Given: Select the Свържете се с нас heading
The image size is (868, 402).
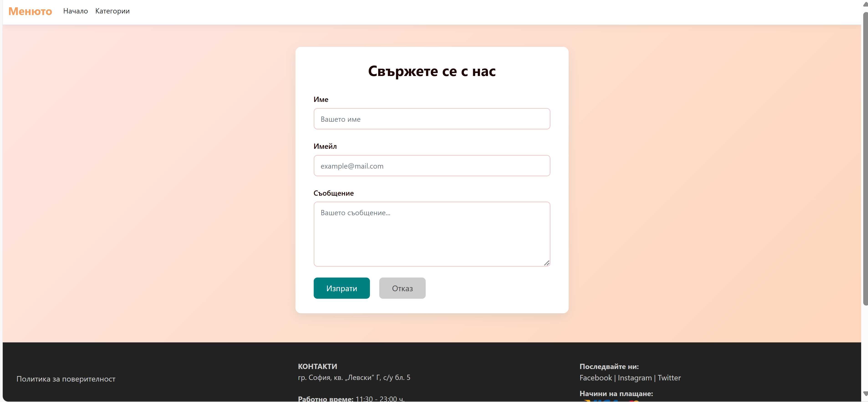Looking at the screenshot, I should (x=432, y=71).
